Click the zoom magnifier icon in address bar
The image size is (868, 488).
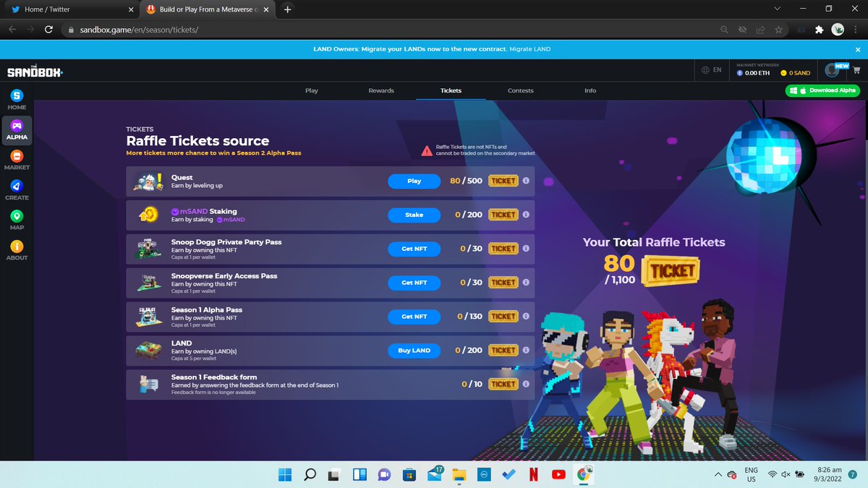725,30
